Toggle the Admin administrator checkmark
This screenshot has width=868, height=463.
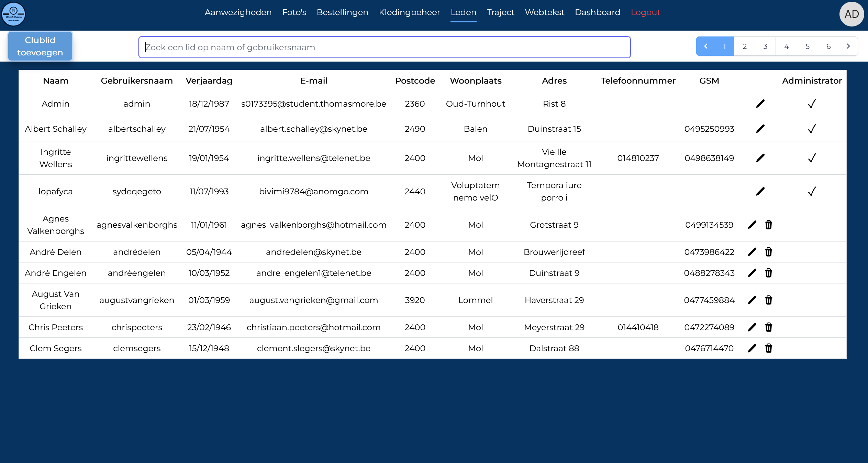click(x=812, y=103)
